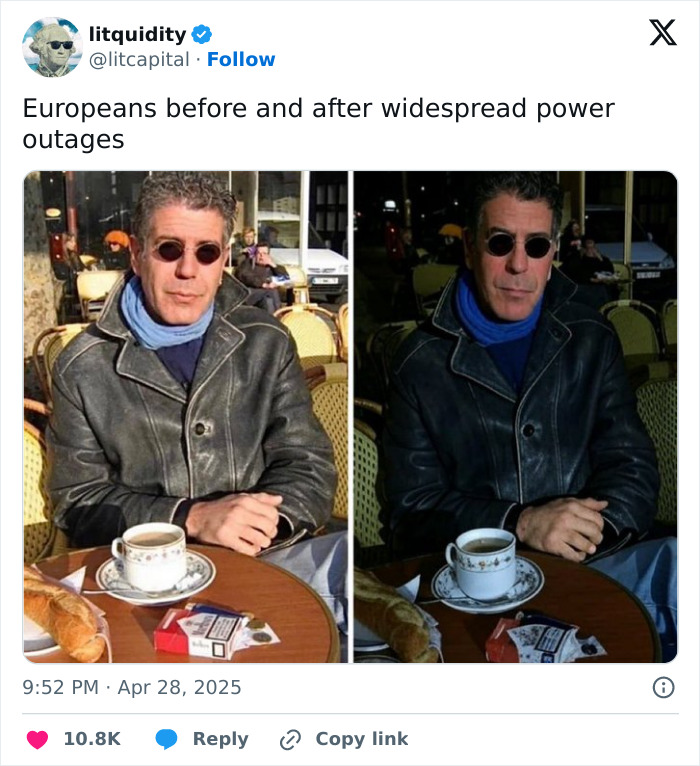Click the coffee cup in the daytime photo
This screenshot has width=700, height=766.
click(150, 556)
